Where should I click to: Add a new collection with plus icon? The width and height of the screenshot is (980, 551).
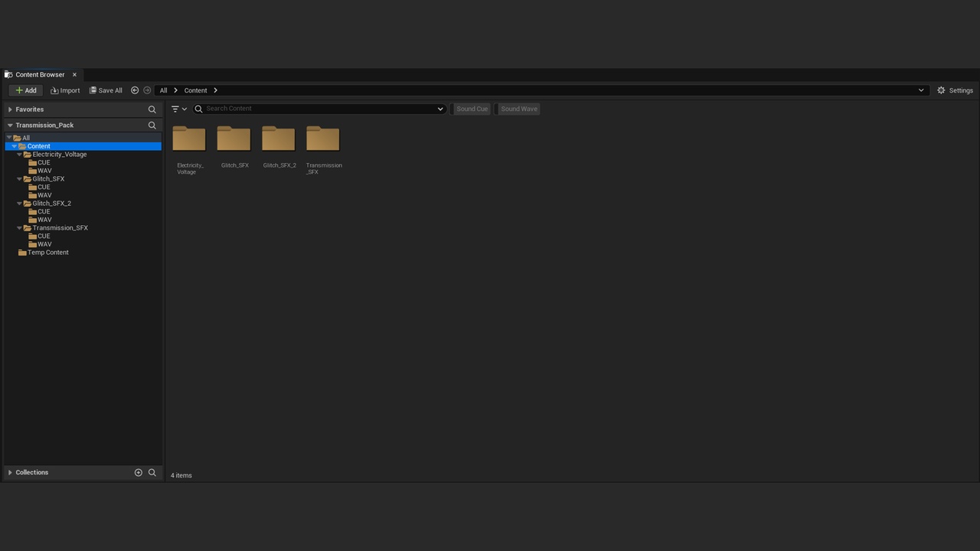(x=139, y=473)
